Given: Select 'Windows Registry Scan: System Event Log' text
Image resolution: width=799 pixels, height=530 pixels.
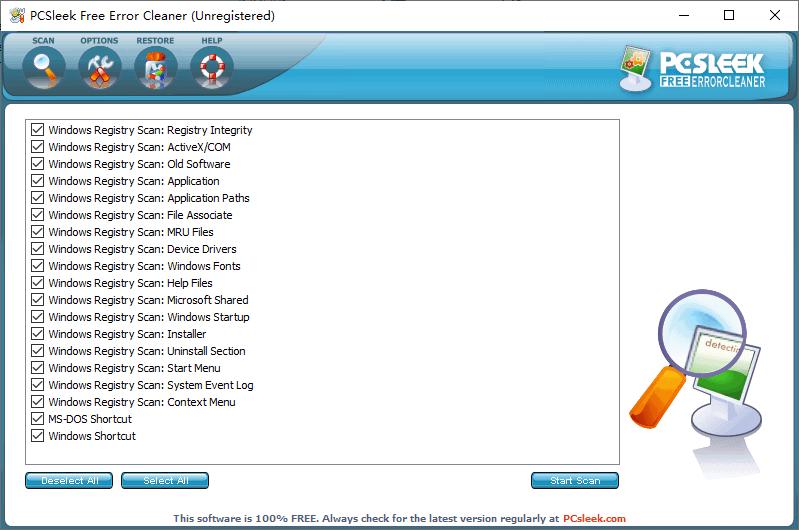Looking at the screenshot, I should [151, 385].
